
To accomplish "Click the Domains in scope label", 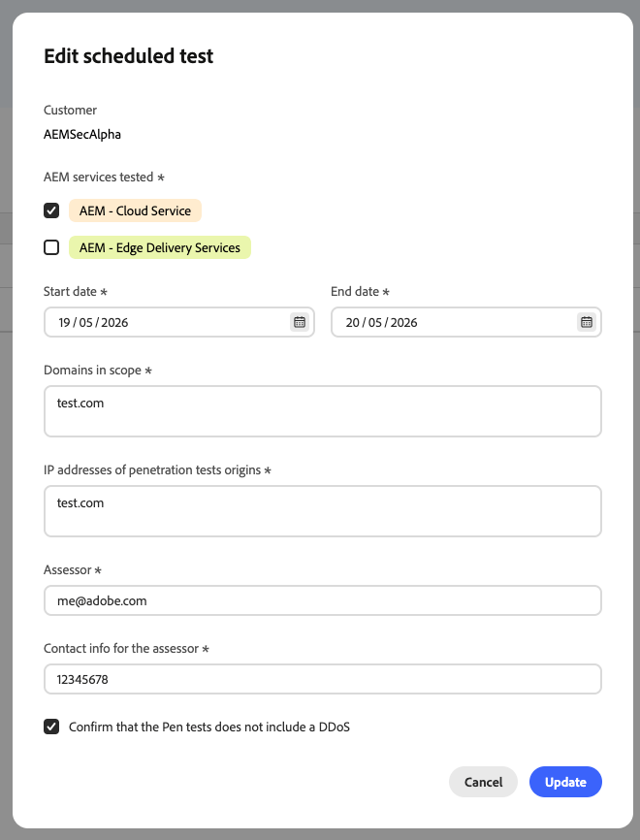I will pos(98,371).
